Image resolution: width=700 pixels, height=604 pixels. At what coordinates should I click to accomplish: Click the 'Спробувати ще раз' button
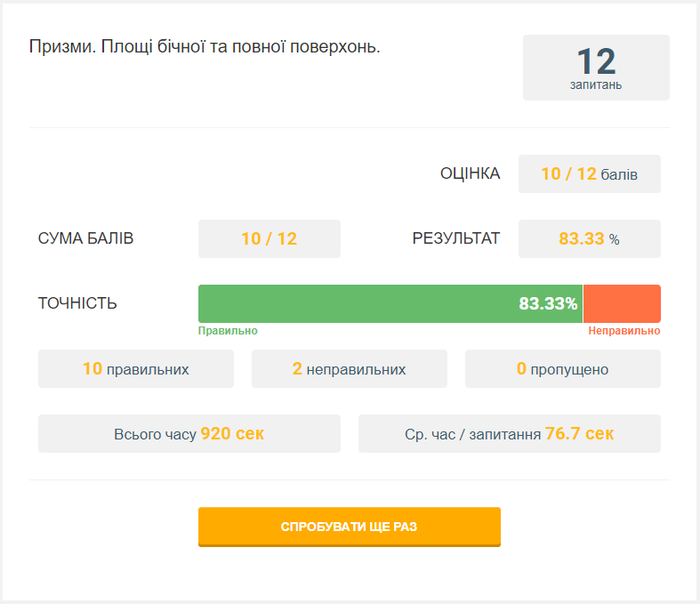click(349, 527)
